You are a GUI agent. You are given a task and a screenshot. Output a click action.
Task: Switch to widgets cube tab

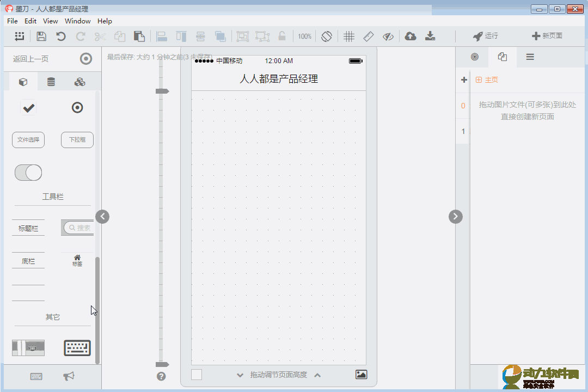[x=23, y=82]
